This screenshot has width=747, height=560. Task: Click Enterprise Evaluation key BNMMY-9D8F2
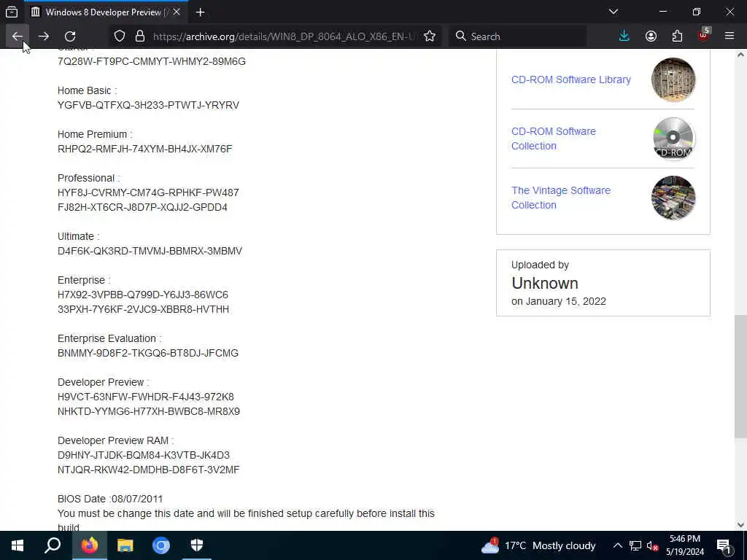[x=147, y=354]
